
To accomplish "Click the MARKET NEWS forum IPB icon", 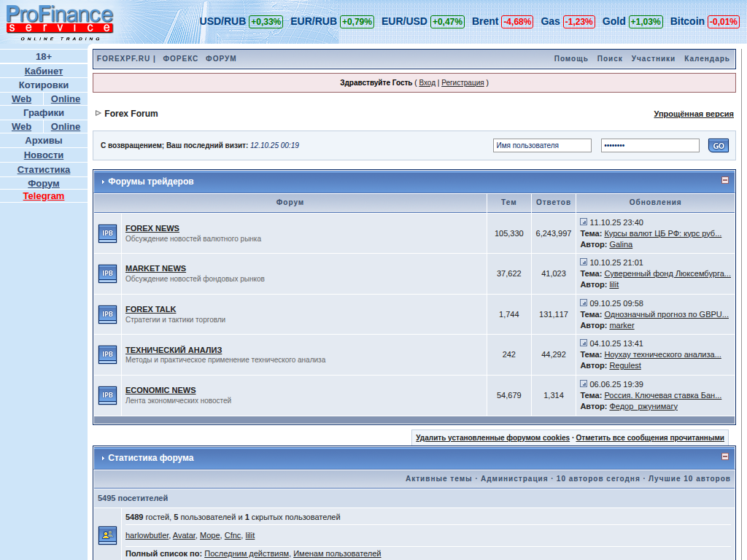I will (107, 273).
